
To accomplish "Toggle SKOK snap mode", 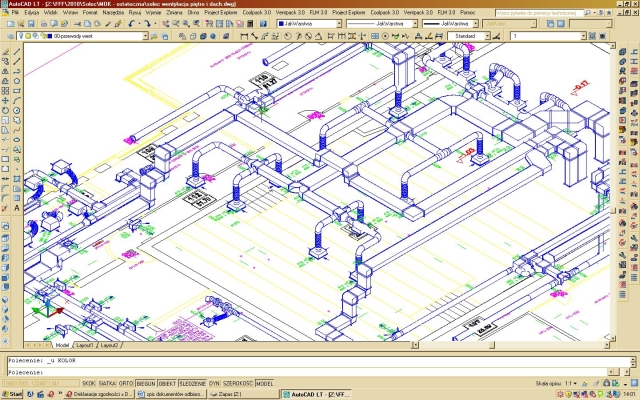I will 89,383.
